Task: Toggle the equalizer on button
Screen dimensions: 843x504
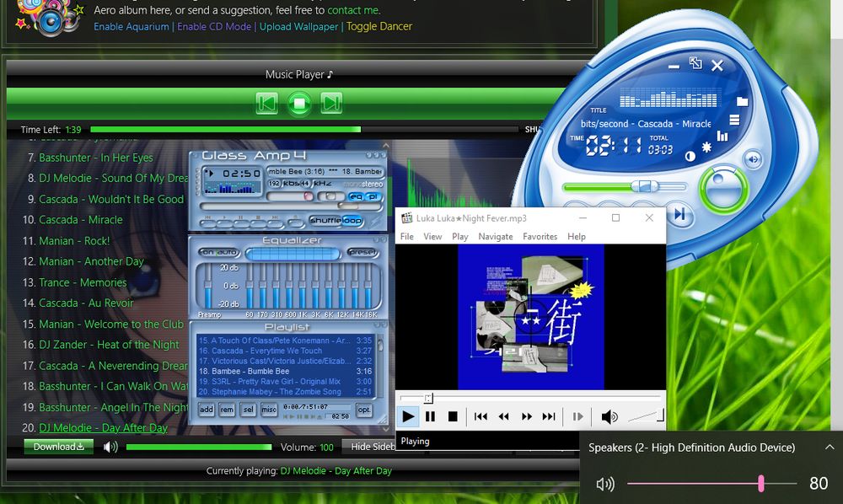Action: point(207,252)
